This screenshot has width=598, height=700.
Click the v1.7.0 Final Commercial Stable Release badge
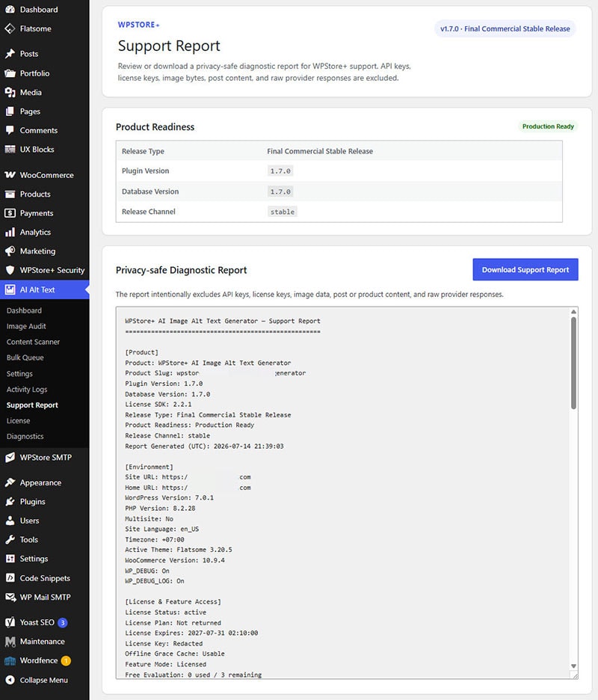coord(505,28)
